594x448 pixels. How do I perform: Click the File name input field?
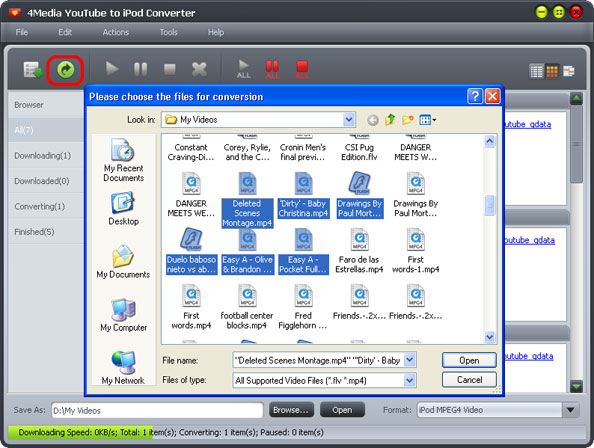point(319,360)
